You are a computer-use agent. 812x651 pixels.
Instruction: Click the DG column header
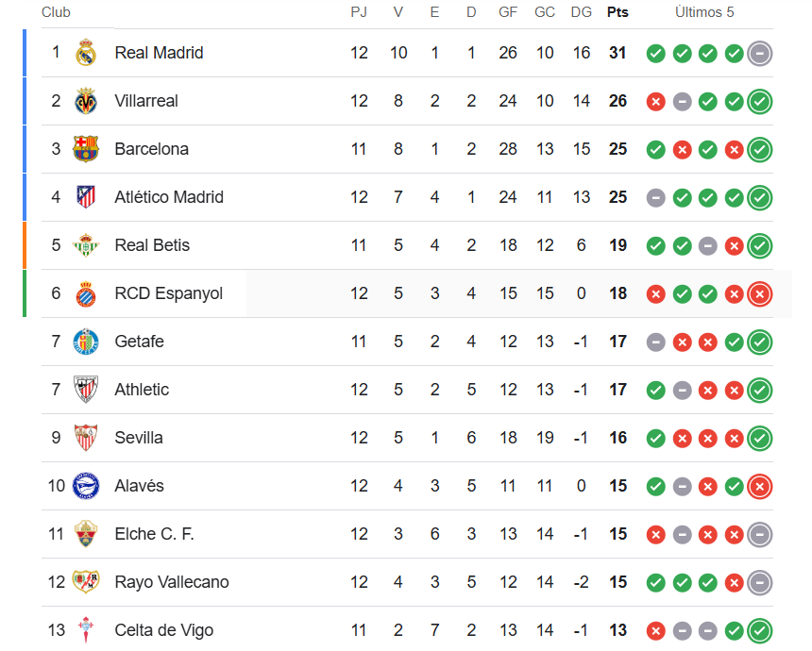click(582, 12)
